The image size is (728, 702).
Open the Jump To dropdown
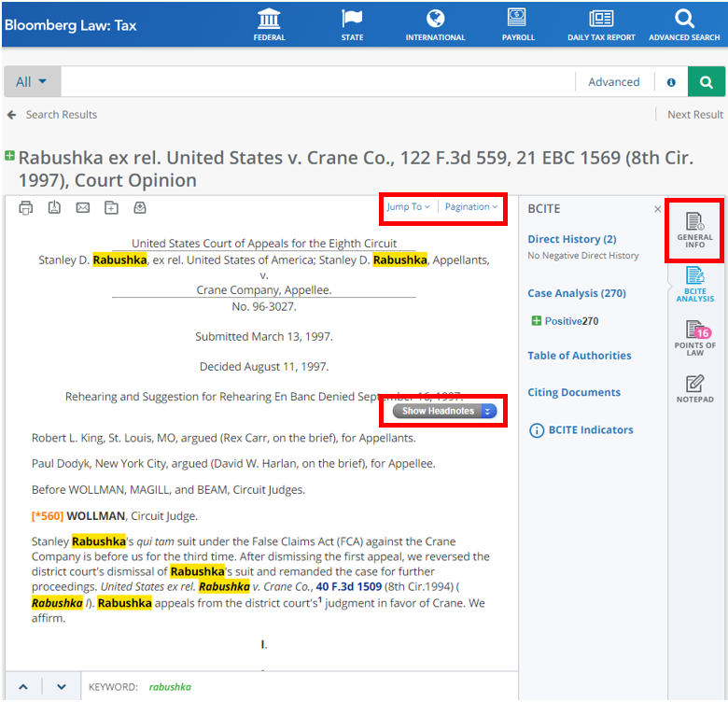tap(408, 207)
